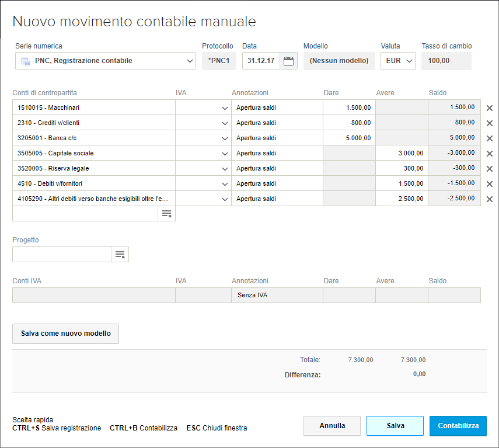Open IVA dropdown for Riserva legale row
This screenshot has width=499, height=448.
(x=225, y=169)
